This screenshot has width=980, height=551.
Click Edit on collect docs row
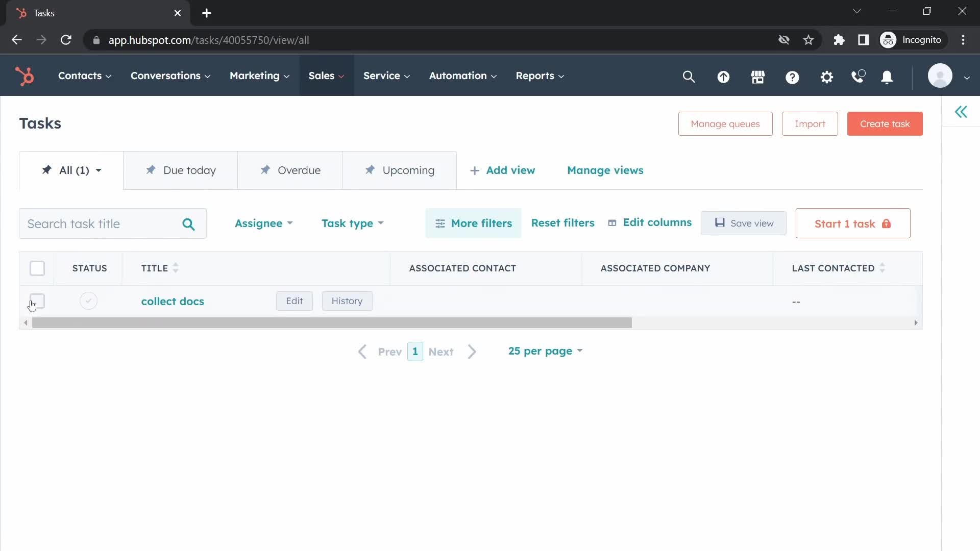coord(295,301)
